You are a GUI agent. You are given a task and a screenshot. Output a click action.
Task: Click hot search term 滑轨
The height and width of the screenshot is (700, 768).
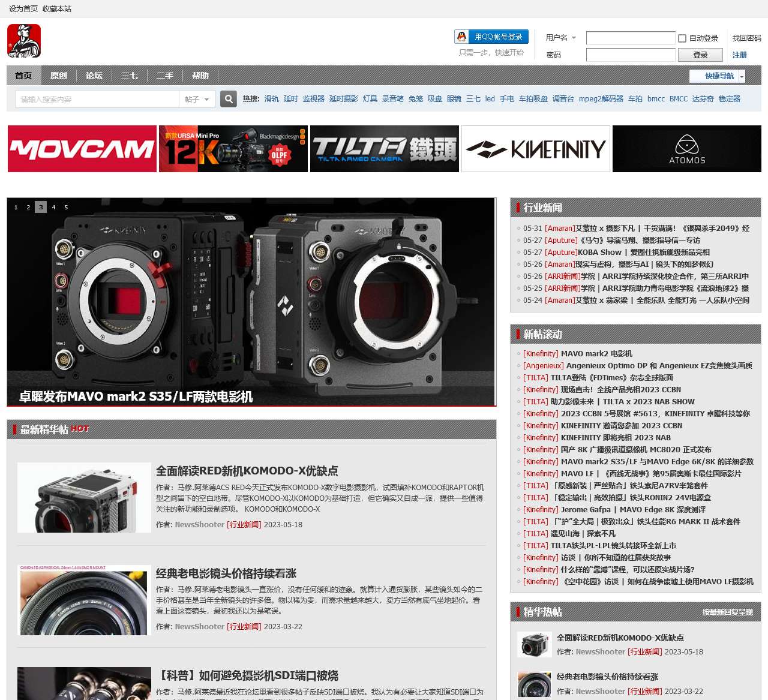tap(272, 99)
